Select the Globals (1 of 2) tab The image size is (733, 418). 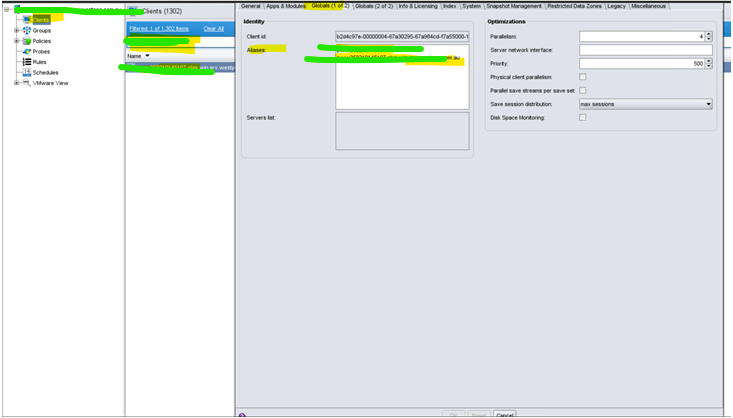click(x=330, y=6)
